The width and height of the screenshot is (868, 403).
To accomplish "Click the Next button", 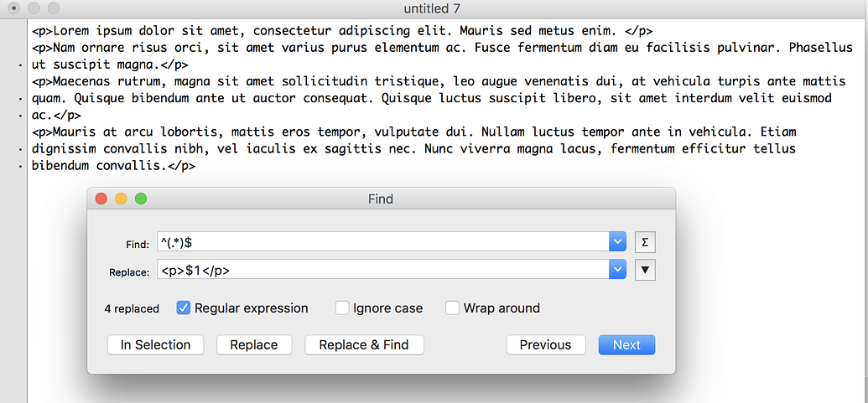I will (626, 345).
